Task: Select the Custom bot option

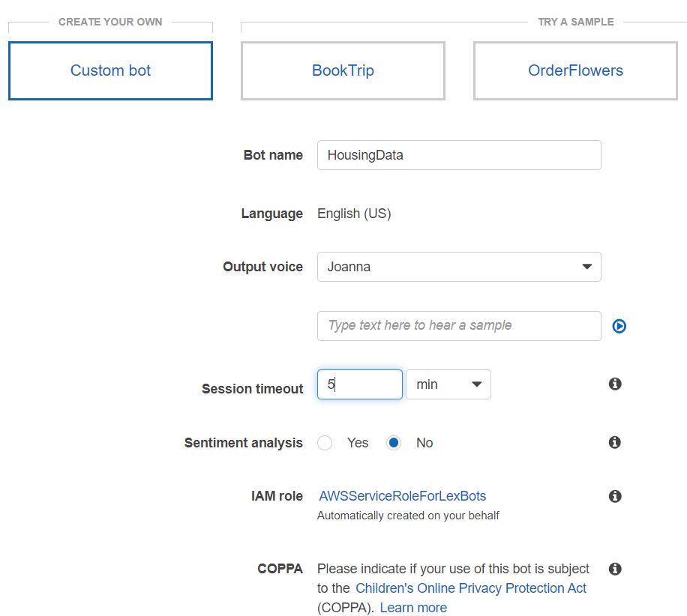Action: (x=110, y=70)
